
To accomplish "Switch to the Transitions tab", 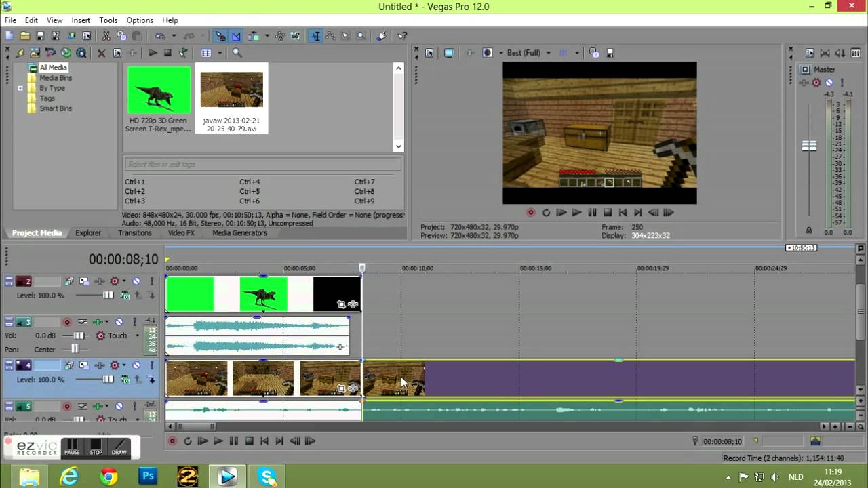I will tap(135, 233).
